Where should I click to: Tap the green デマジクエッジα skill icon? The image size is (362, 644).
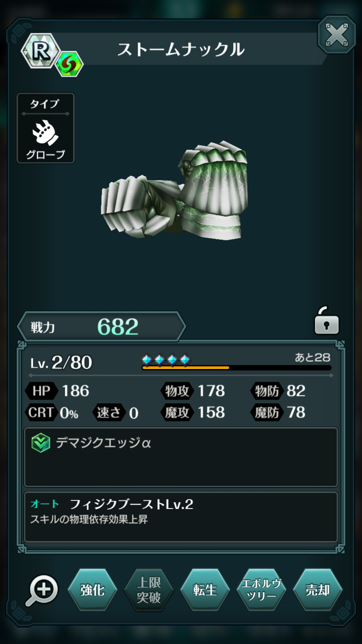coord(41,443)
